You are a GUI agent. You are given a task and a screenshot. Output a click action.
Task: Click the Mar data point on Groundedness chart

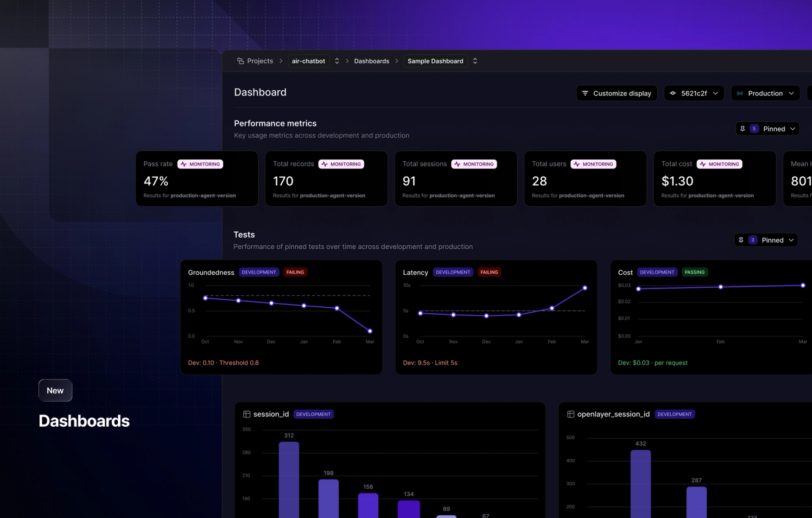click(x=370, y=331)
